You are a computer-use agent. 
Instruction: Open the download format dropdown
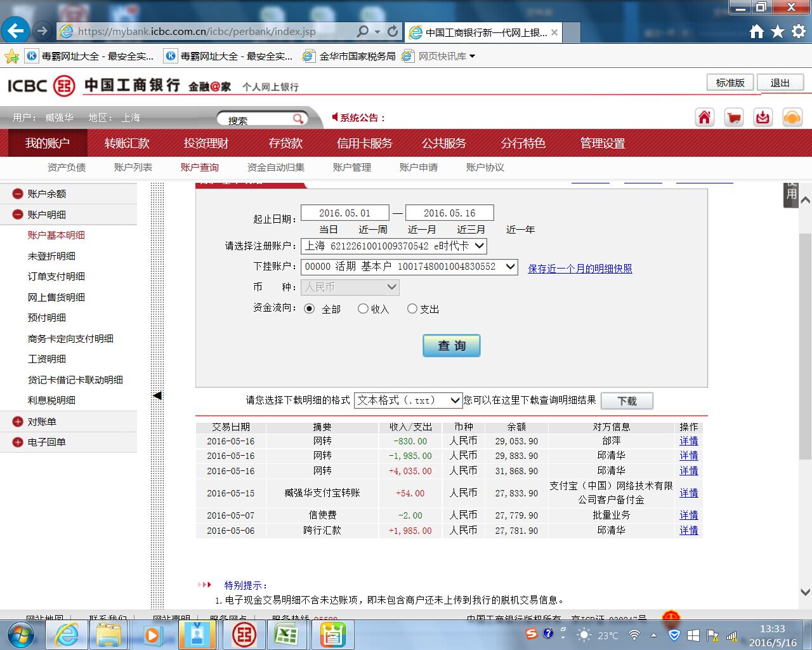[x=408, y=400]
